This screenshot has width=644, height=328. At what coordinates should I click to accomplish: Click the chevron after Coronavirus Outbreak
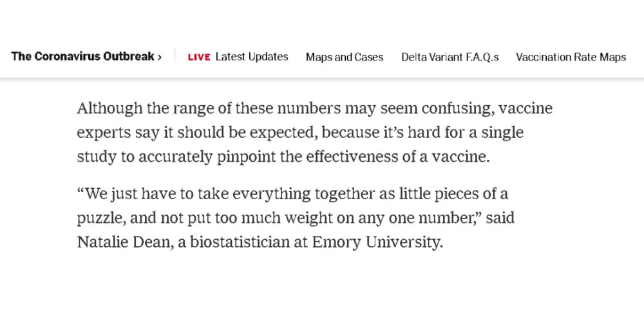(x=160, y=57)
